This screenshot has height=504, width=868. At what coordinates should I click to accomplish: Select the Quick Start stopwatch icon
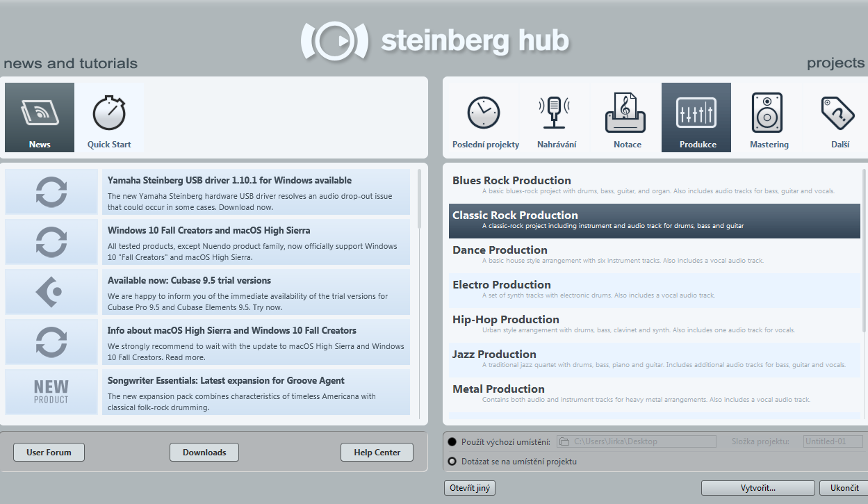pyautogui.click(x=109, y=111)
